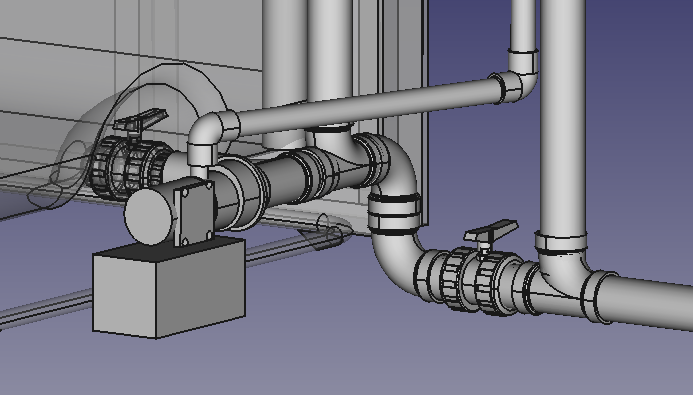This screenshot has width=693, height=395.
Task: Click the handle of the left ball valve
Action: click(141, 121)
